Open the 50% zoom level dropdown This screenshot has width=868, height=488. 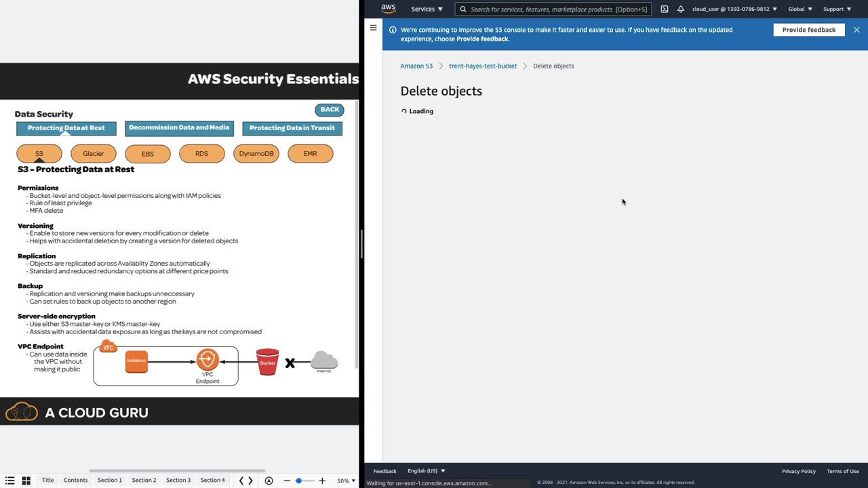point(346,481)
